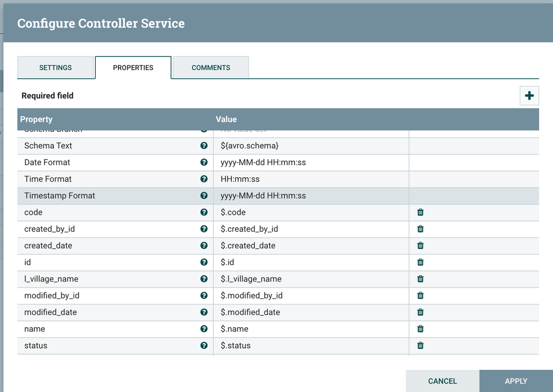Select the modified_by_id property name
553x392 pixels.
(x=52, y=295)
